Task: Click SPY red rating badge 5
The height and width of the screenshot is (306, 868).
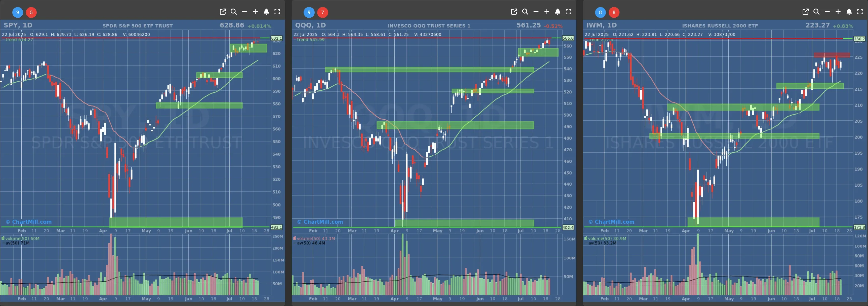Action: point(31,13)
